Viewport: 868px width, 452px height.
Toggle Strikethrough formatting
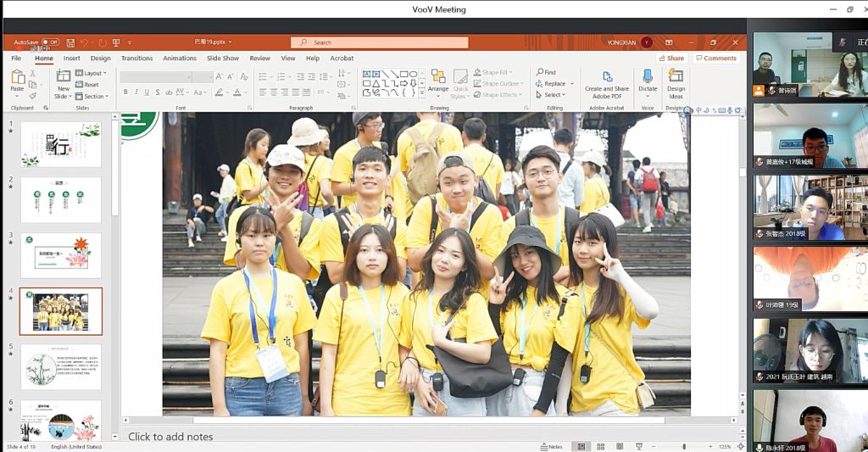[x=169, y=92]
